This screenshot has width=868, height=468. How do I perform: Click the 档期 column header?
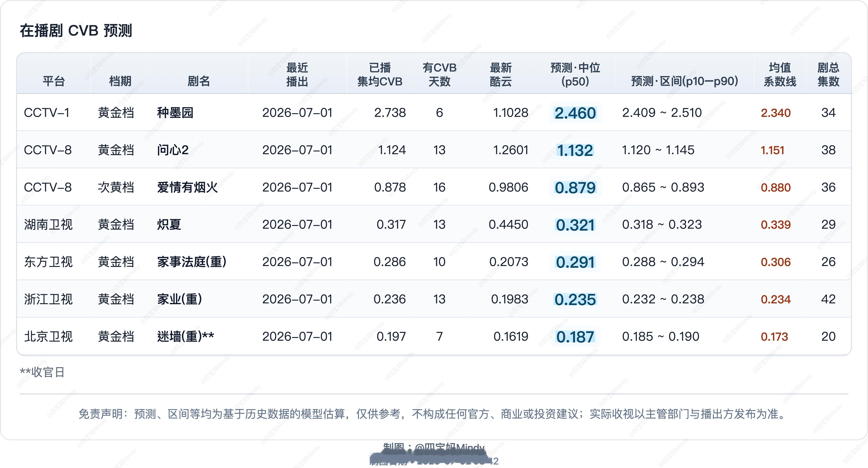coord(120,81)
